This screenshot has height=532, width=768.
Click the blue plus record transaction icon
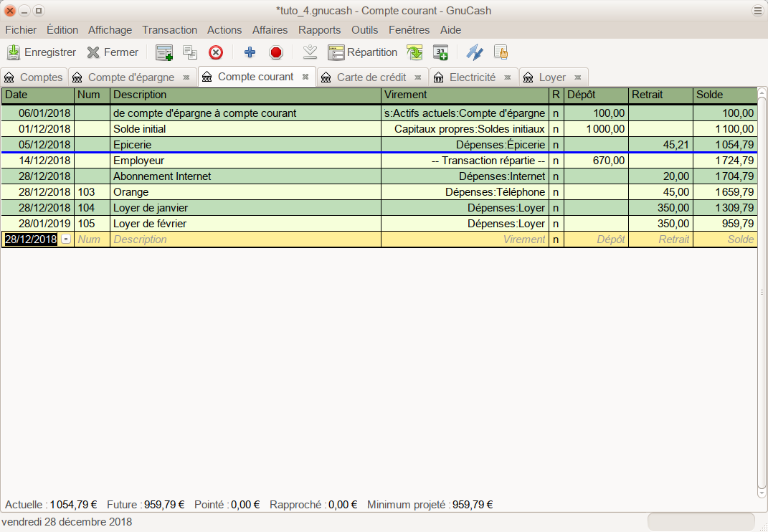tap(250, 52)
